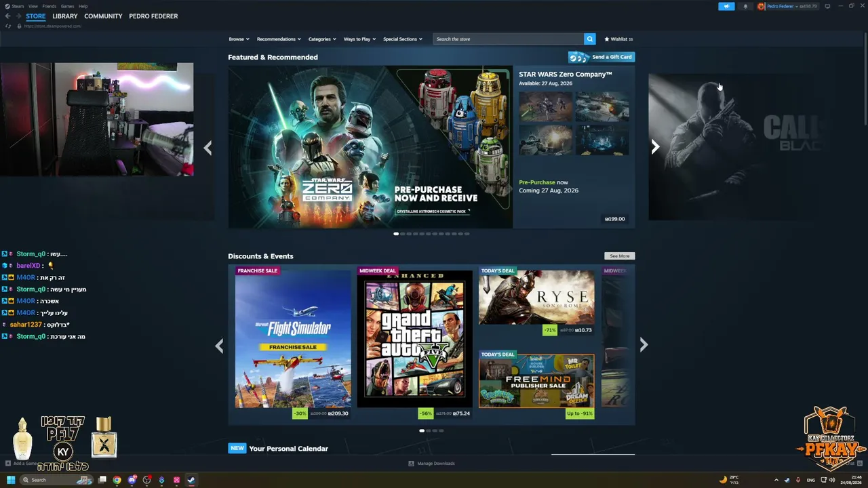868x488 pixels.
Task: Click the Manage Downloads link
Action: (x=436, y=464)
